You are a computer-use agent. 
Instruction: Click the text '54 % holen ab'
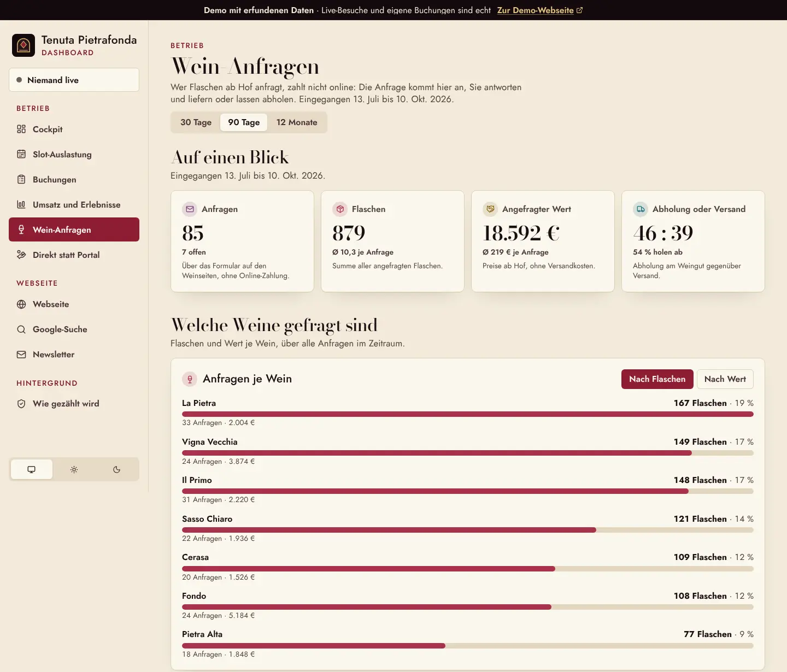(657, 252)
